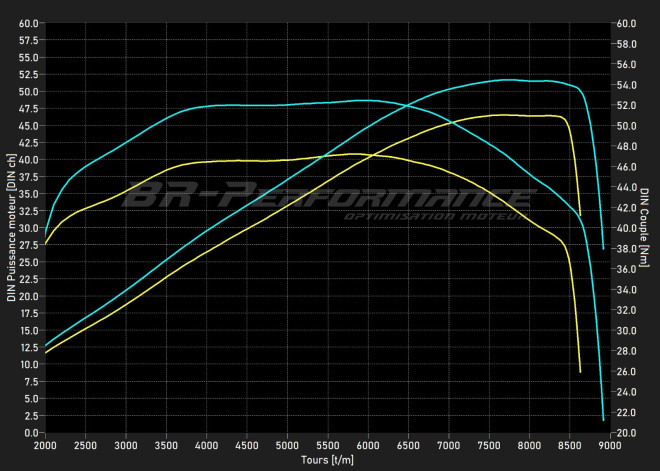Image resolution: width=660 pixels, height=471 pixels.
Task: Select the 6000 tick on the x-axis
Action: point(368,445)
